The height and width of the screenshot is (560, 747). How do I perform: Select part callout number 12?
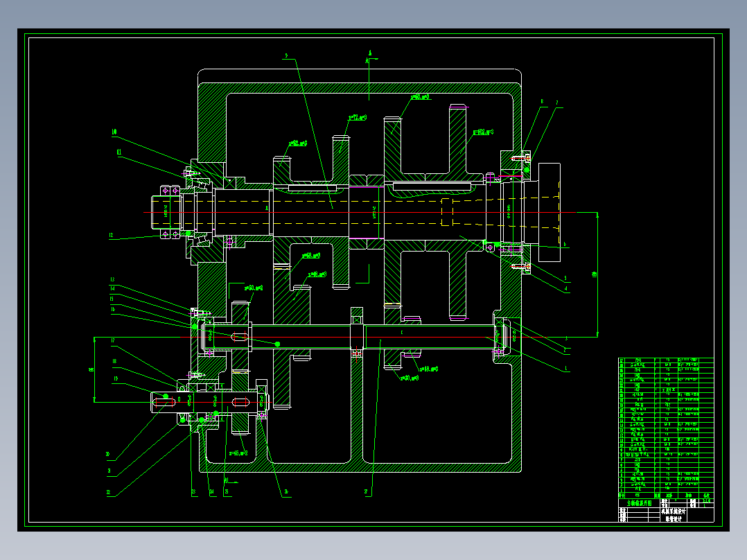[111, 235]
